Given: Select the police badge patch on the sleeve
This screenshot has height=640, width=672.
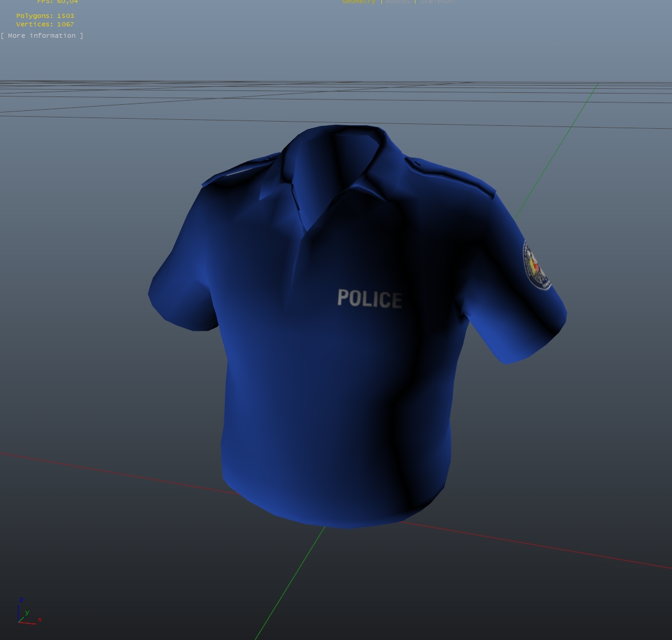Looking at the screenshot, I should coord(538,265).
